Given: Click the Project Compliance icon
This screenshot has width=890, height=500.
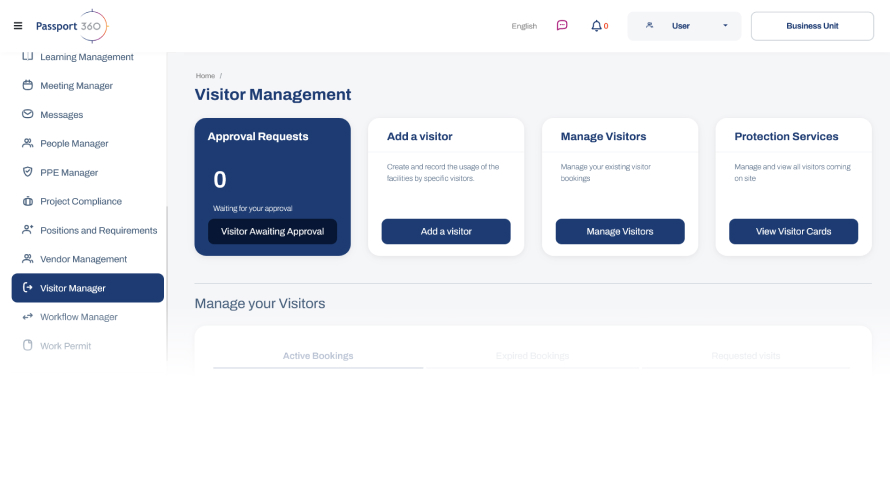Looking at the screenshot, I should tap(27, 201).
